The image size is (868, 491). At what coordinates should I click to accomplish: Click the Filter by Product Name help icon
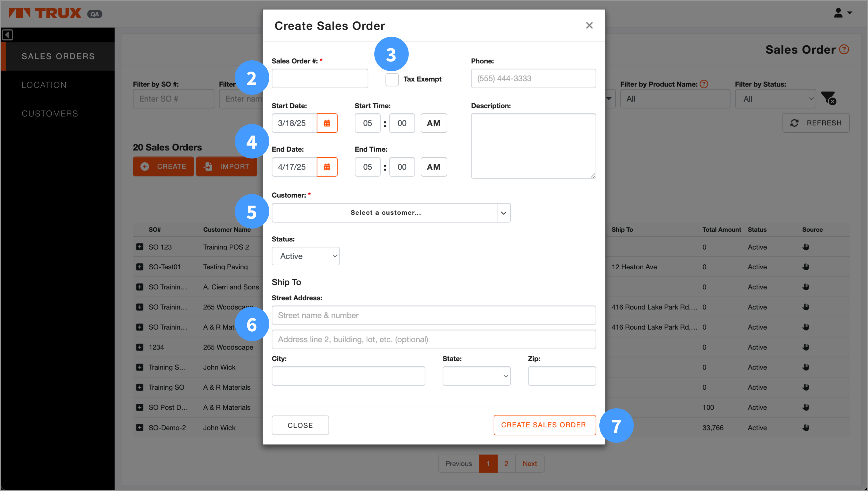[x=704, y=84]
